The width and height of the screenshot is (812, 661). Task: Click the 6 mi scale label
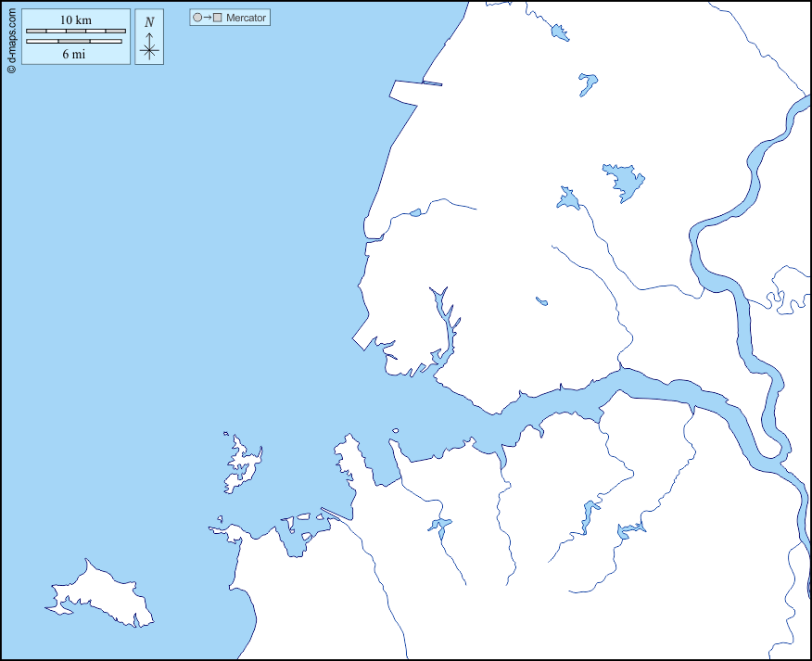tap(74, 54)
